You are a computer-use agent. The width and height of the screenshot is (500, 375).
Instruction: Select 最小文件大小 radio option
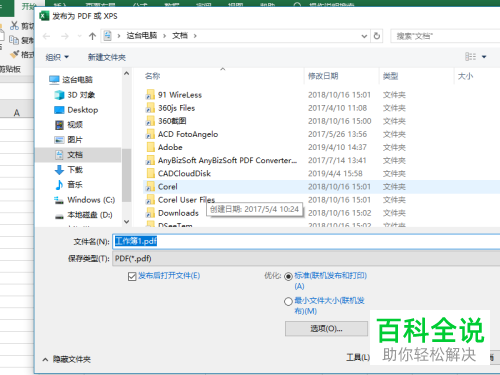point(288,301)
